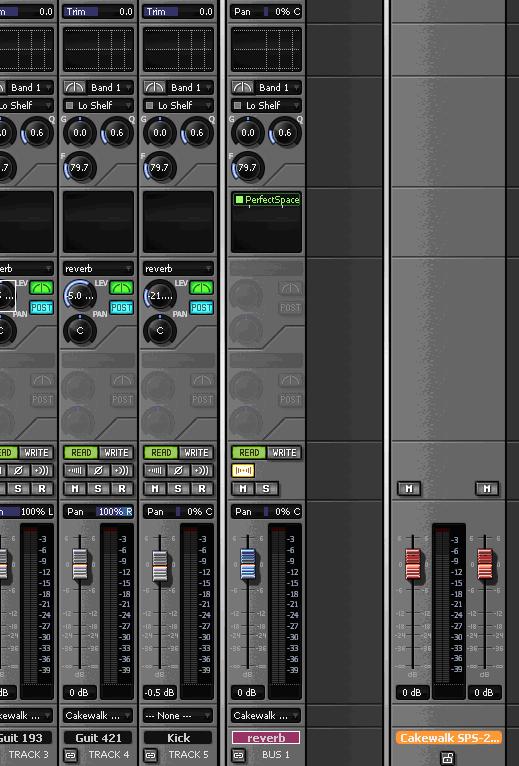Select PerfectSpace effect in reverb bus FX bin

(x=266, y=199)
